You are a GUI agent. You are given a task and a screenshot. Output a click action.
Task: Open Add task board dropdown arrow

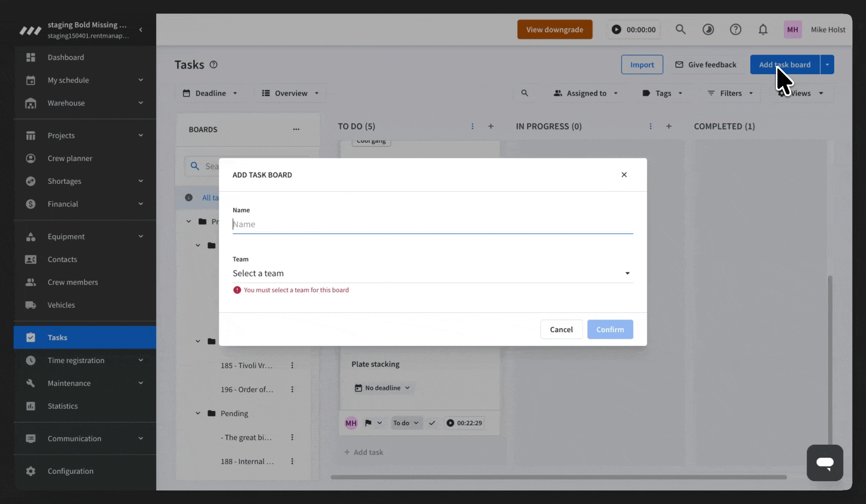(827, 64)
